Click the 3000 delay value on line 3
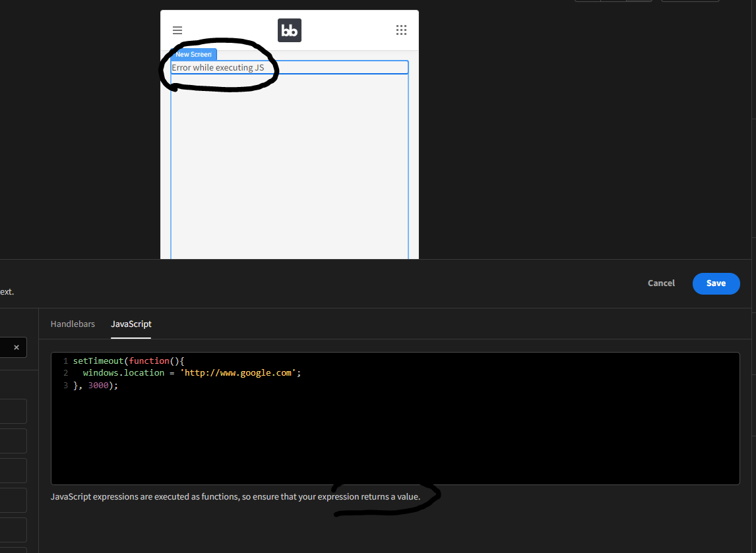This screenshot has height=553, width=756. 98,385
